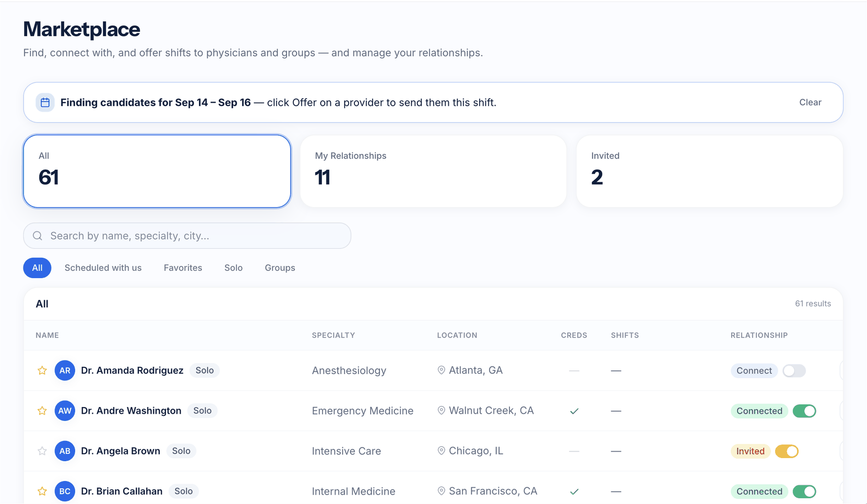Click the creds checkmark for Brian Callahan
867x504 pixels.
[x=574, y=491]
